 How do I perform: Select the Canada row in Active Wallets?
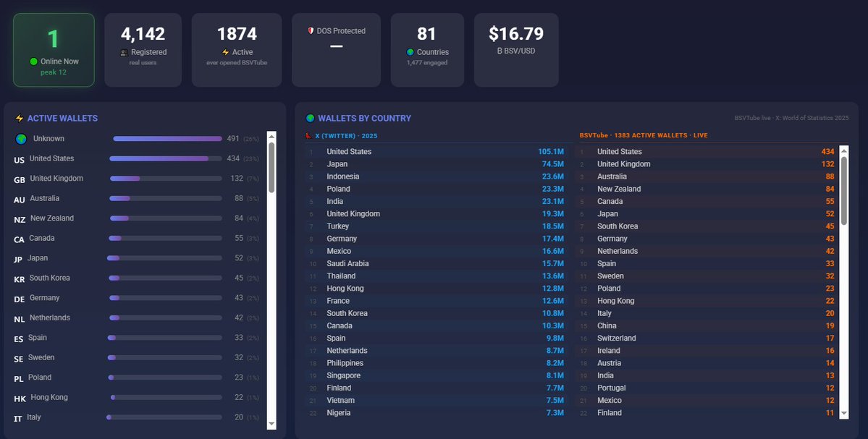(136, 238)
